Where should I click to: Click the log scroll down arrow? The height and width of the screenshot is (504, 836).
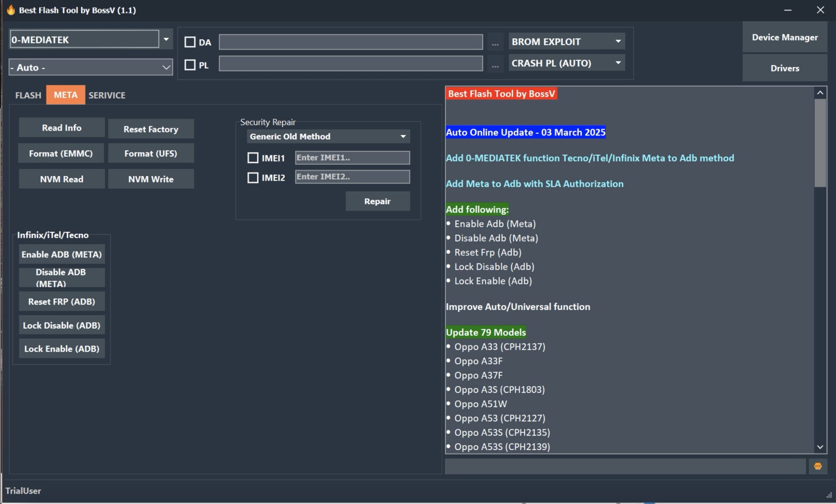(820, 447)
